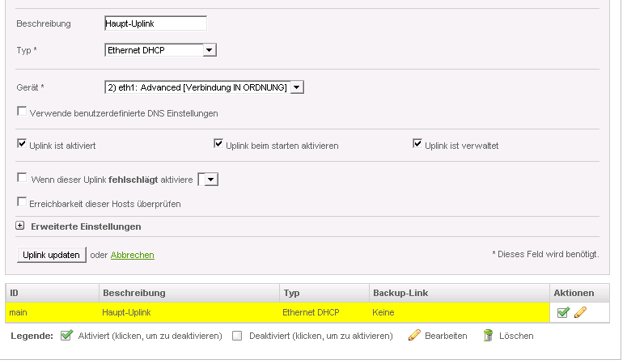Click the Bearbeiten pencil legend icon
This screenshot has width=627, height=364.
(x=414, y=336)
